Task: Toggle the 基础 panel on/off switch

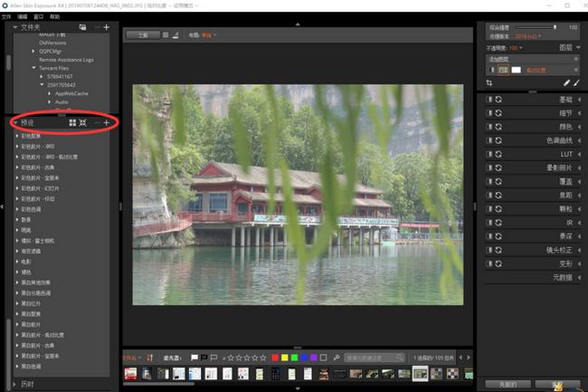Action: [x=489, y=100]
